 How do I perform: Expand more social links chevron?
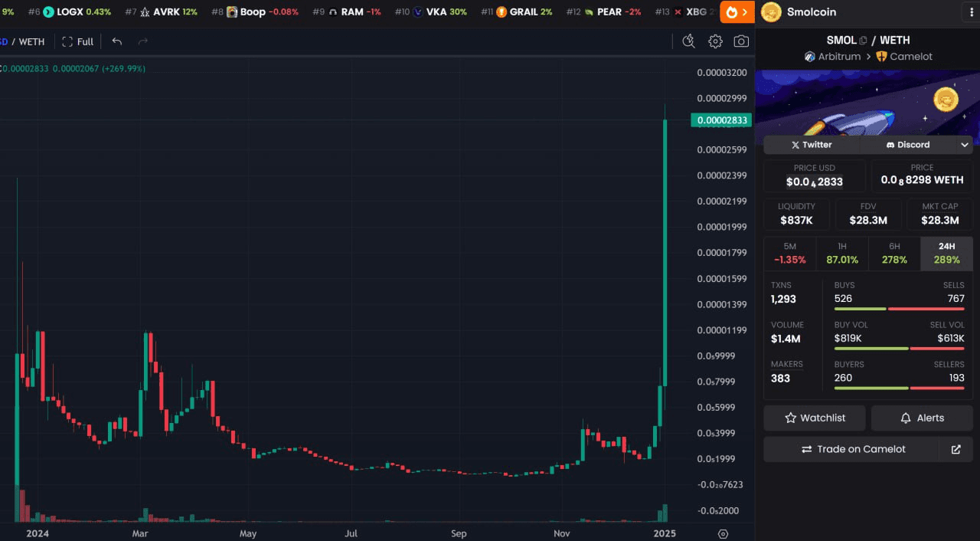(x=965, y=144)
